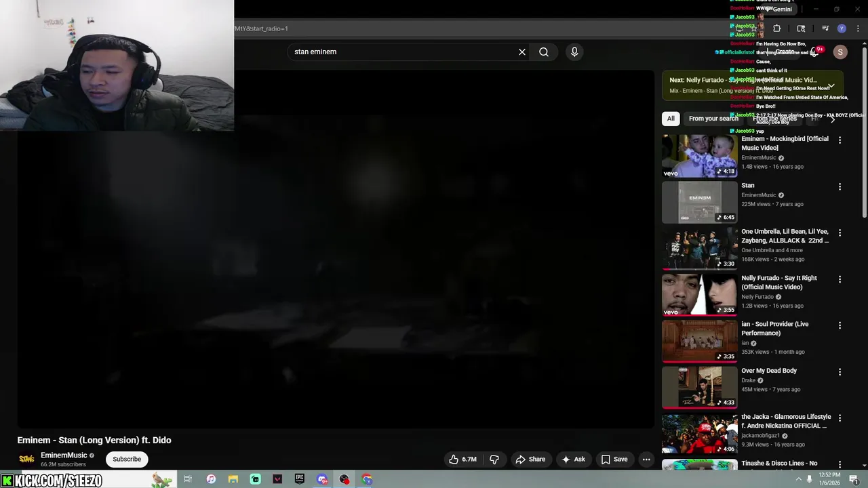The height and width of the screenshot is (488, 868).
Task: Open the Jacka Glamorous Lifestyle thumbnail
Action: (700, 433)
